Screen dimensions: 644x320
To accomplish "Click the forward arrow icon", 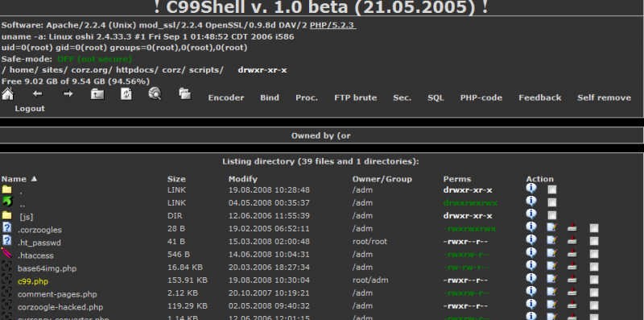I will click(x=68, y=94).
